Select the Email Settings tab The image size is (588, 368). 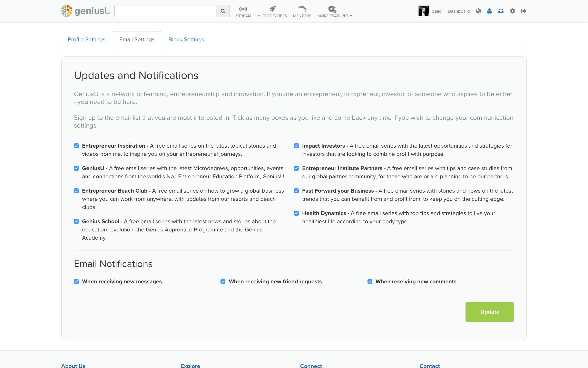(x=137, y=39)
